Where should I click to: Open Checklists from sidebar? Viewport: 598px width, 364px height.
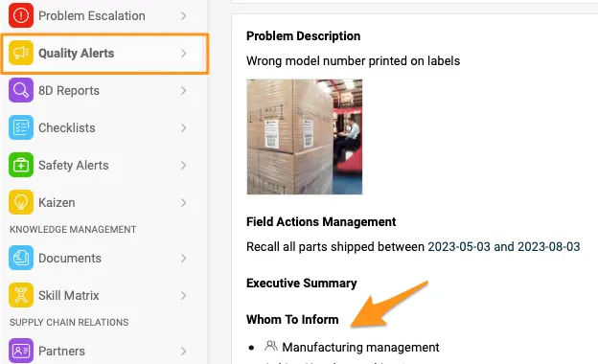click(x=104, y=127)
